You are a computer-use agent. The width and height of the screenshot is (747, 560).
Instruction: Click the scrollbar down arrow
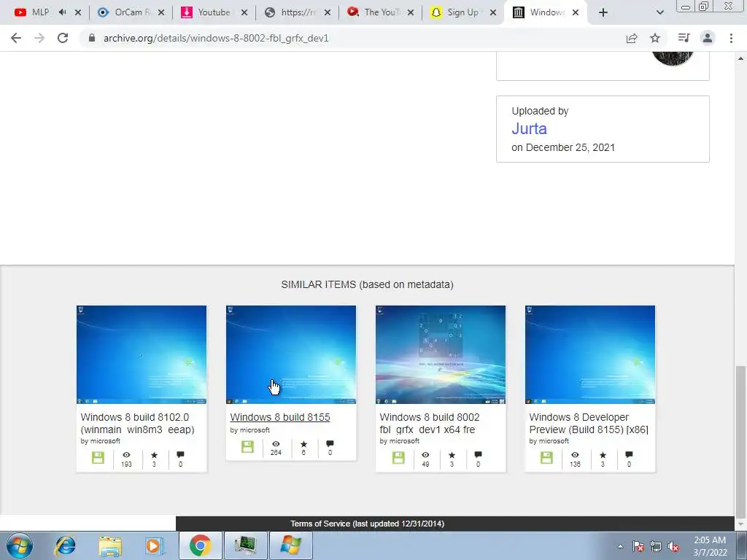pos(740,524)
